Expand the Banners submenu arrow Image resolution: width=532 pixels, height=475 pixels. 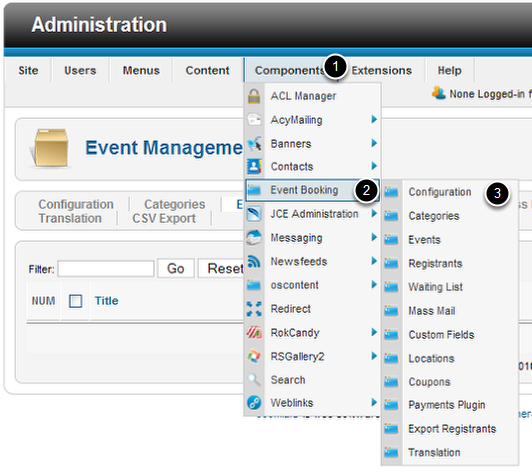pyautogui.click(x=374, y=144)
